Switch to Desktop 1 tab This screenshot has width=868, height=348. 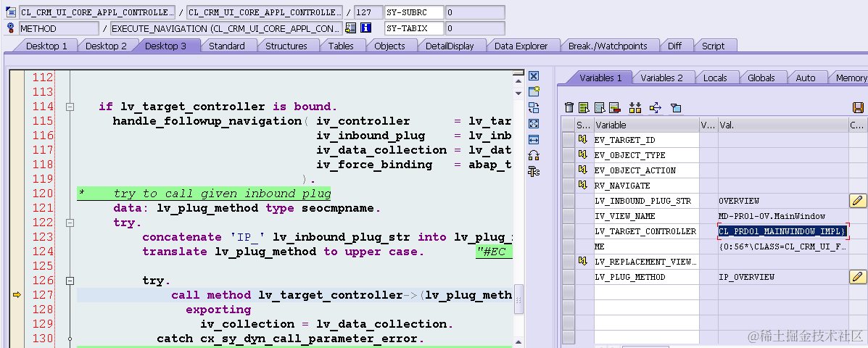click(46, 46)
